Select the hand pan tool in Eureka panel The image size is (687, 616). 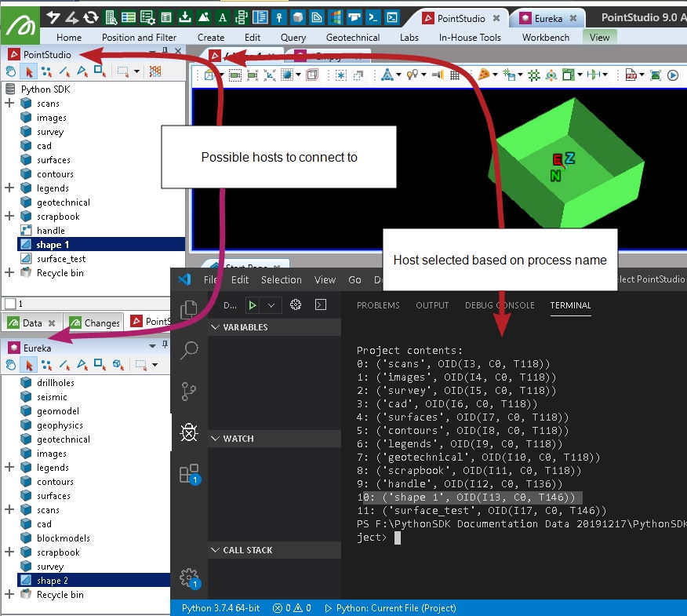pos(10,365)
